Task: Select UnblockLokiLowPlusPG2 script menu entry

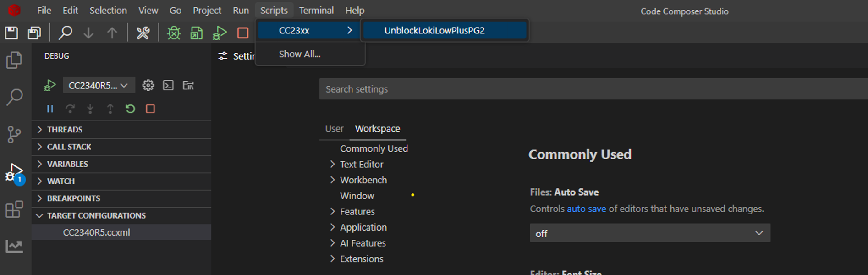Action: (x=444, y=30)
